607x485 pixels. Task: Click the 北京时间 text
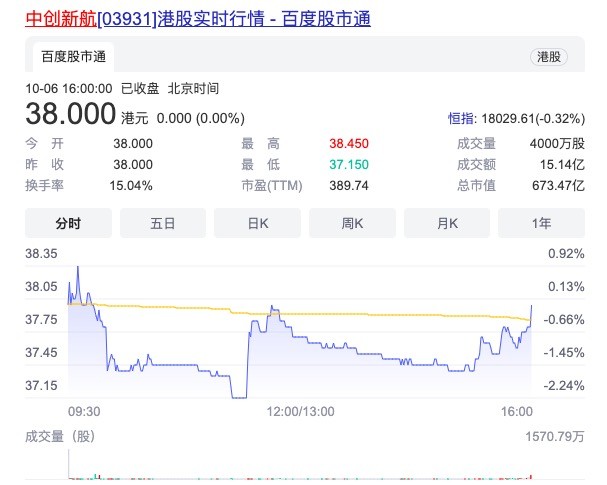(194, 89)
